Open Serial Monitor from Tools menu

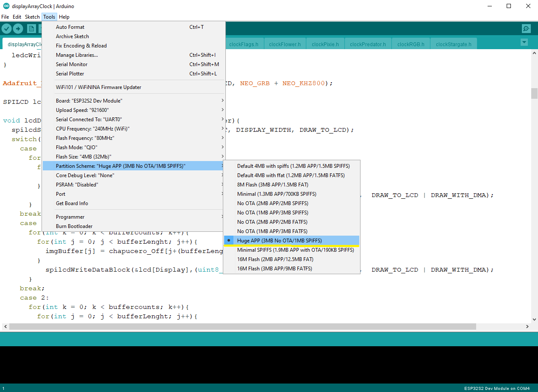(133, 64)
